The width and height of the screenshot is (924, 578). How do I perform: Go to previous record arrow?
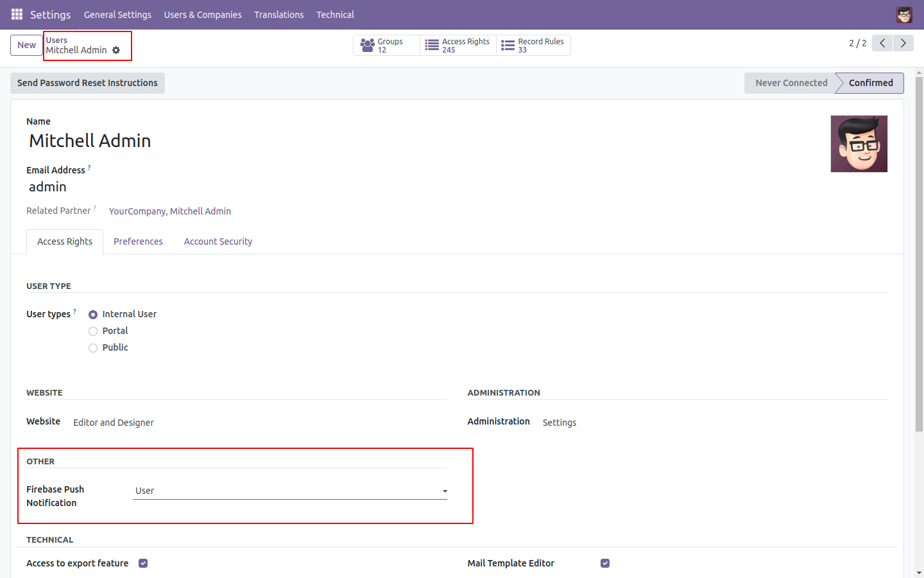coord(882,43)
